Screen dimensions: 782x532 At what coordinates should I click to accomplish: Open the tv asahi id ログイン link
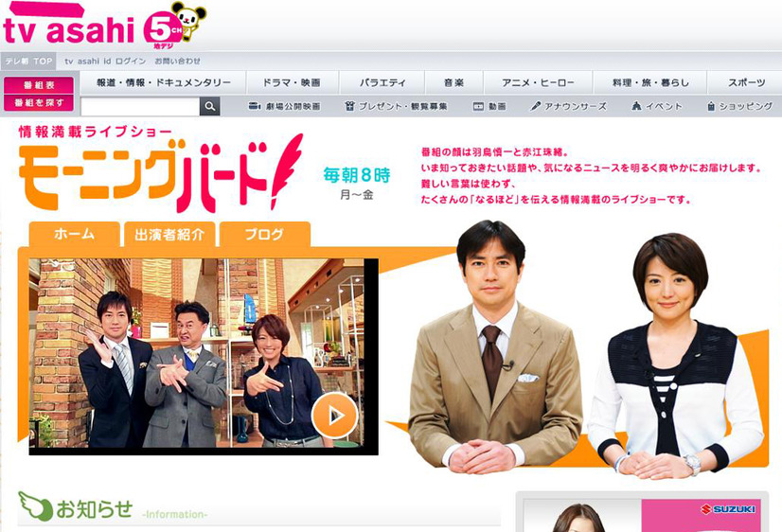coord(105,62)
